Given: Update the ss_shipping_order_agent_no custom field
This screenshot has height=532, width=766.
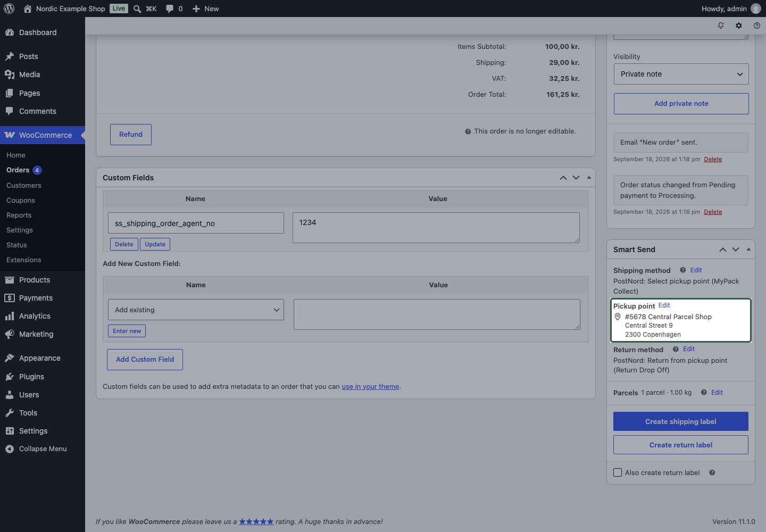Looking at the screenshot, I should coord(155,244).
